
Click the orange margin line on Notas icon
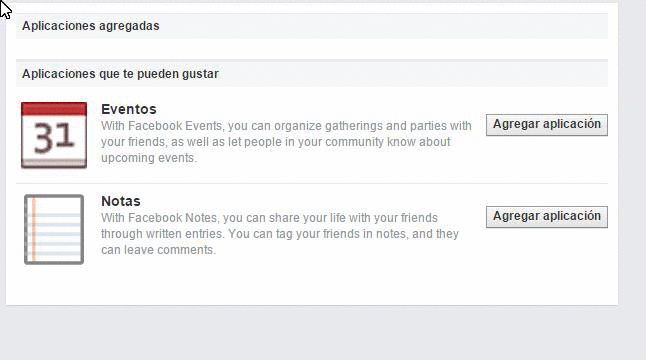(x=34, y=229)
